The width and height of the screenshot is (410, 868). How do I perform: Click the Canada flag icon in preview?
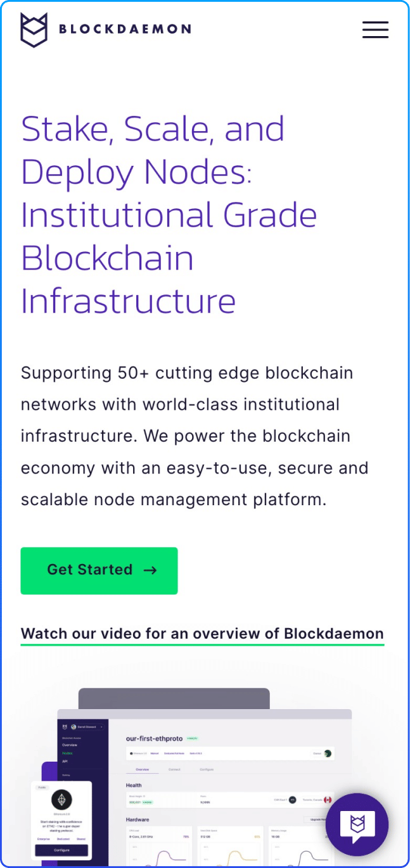[328, 800]
